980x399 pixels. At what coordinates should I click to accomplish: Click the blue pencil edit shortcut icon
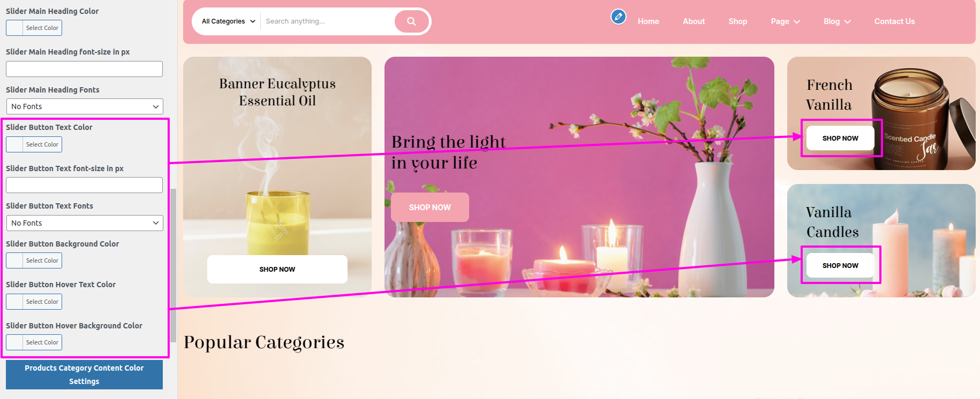619,17
